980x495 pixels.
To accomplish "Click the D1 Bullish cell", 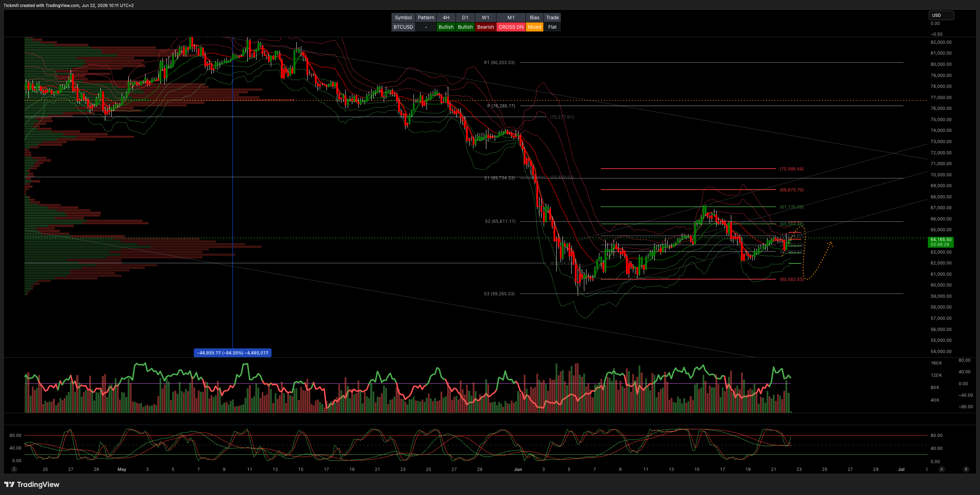I will click(465, 27).
